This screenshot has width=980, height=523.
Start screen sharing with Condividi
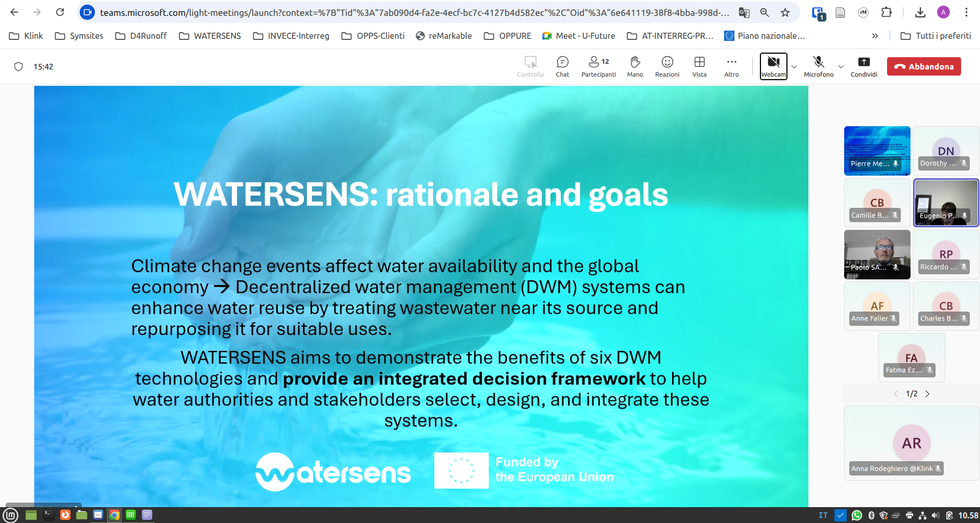click(x=864, y=66)
